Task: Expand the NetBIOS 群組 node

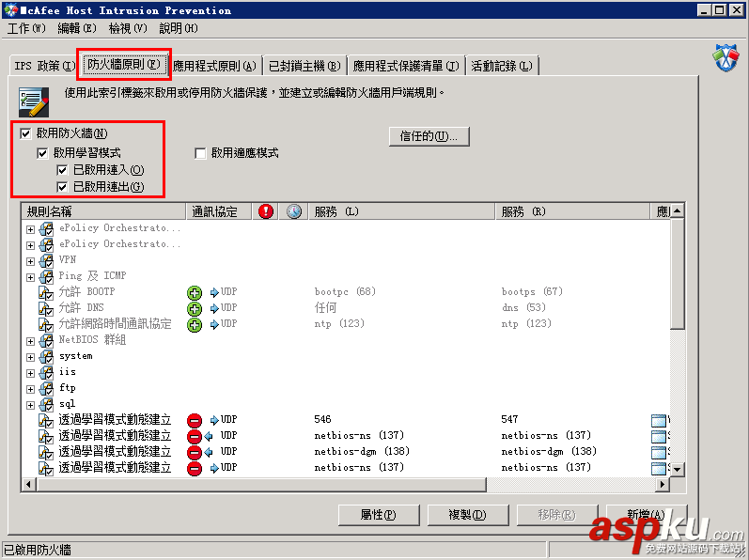Action: point(31,341)
